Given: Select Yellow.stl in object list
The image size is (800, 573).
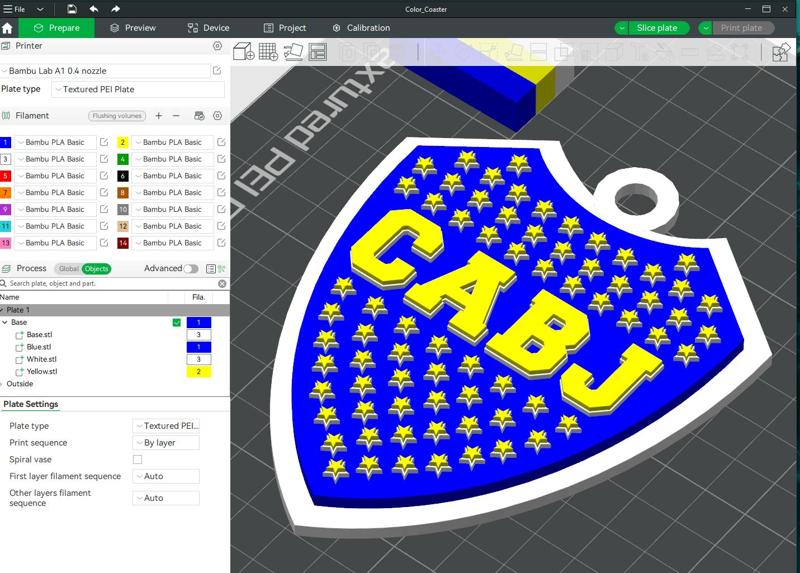Looking at the screenshot, I should click(x=42, y=371).
